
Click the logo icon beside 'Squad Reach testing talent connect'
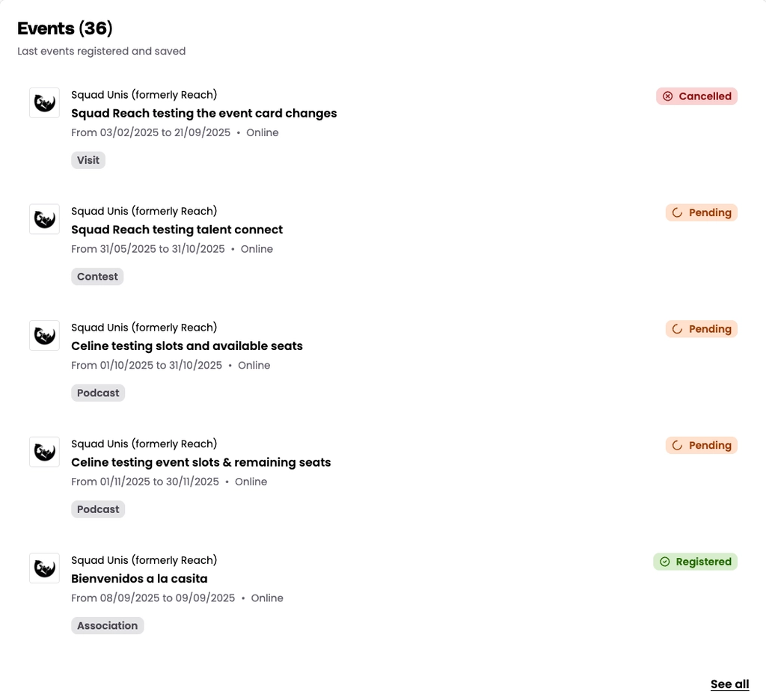point(44,219)
